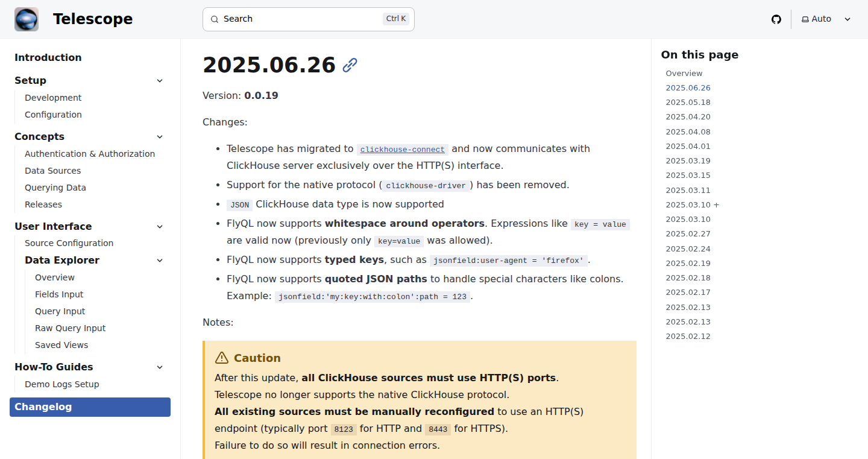The width and height of the screenshot is (868, 459).
Task: Jump to 2025.04.08 in page outline
Action: coord(688,132)
